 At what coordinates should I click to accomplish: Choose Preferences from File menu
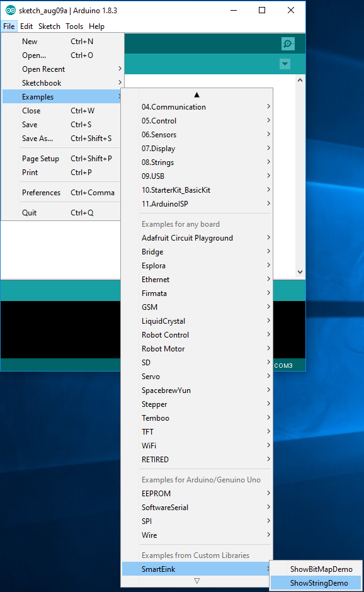(x=62, y=193)
